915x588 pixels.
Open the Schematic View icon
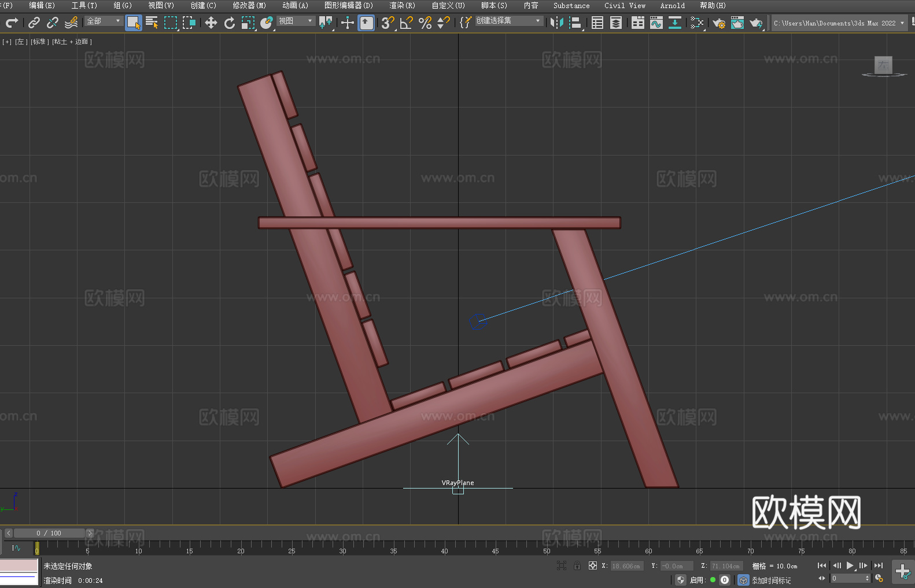pos(697,23)
